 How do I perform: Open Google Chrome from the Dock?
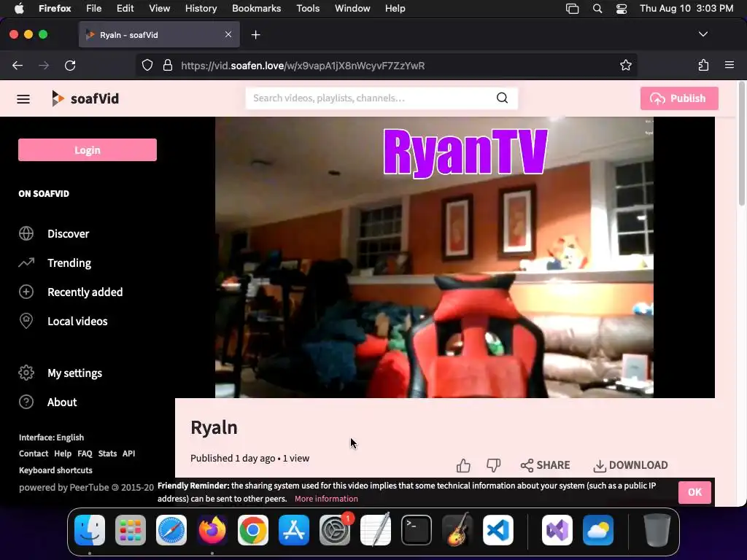click(253, 530)
